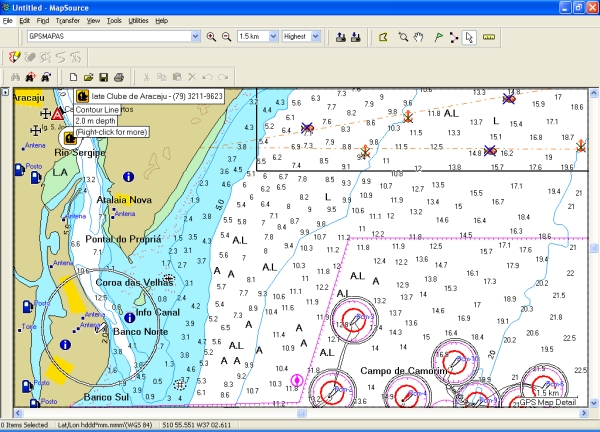Select the Hand pan tool
600x432 pixels.
[419, 37]
